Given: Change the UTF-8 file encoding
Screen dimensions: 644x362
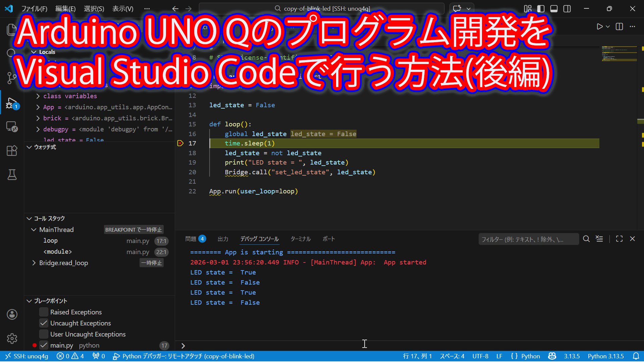Looking at the screenshot, I should (x=480, y=356).
